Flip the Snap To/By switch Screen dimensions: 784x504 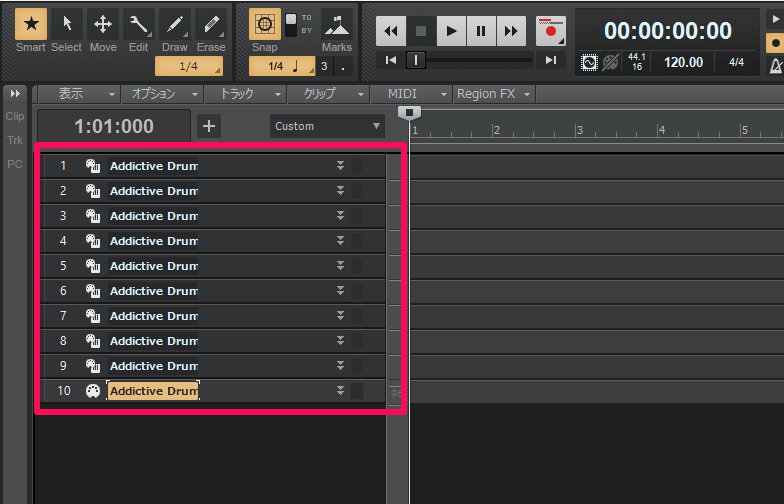[x=292, y=20]
